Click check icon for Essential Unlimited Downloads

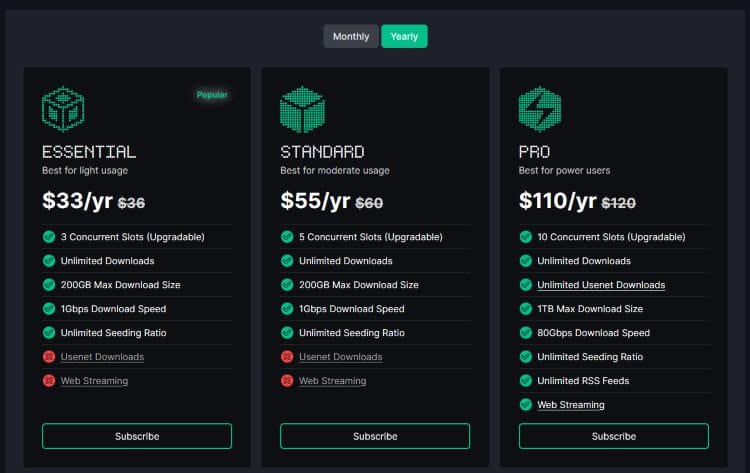[49, 261]
